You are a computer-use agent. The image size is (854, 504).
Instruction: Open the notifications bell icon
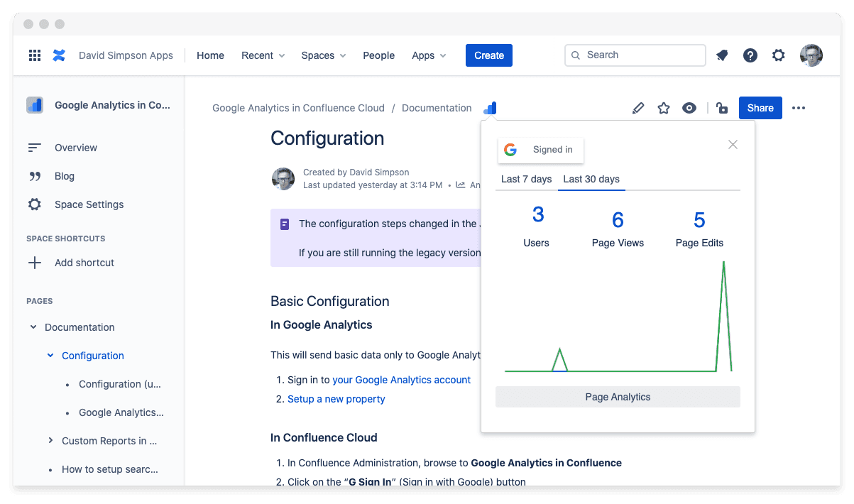(x=722, y=55)
